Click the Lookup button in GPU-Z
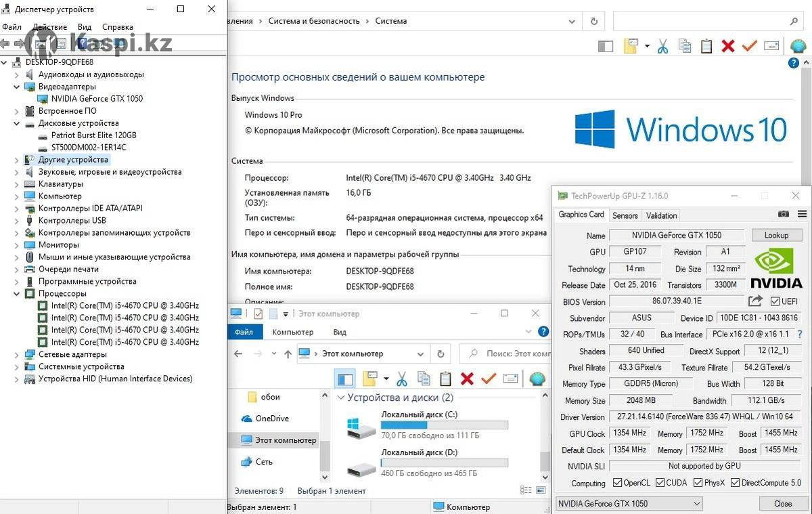 tap(777, 235)
